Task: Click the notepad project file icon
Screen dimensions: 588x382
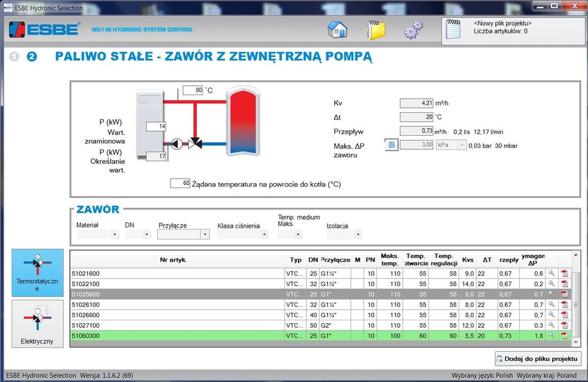Action: tap(453, 29)
